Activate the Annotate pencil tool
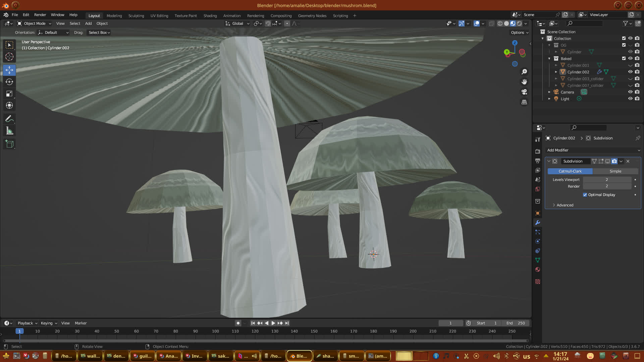The height and width of the screenshot is (362, 644). [9, 119]
